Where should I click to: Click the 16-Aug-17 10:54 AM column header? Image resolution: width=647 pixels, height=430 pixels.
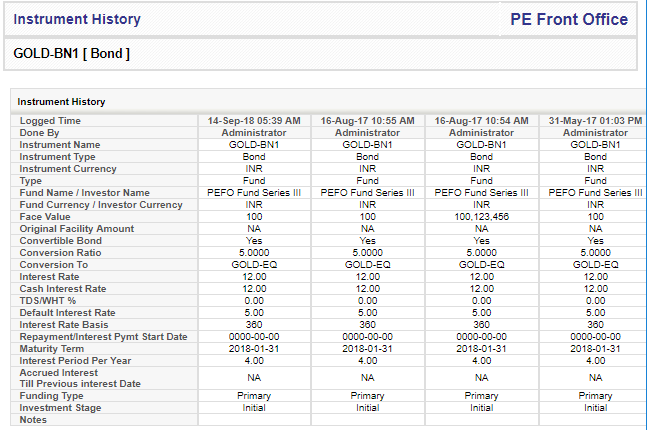[x=482, y=120]
